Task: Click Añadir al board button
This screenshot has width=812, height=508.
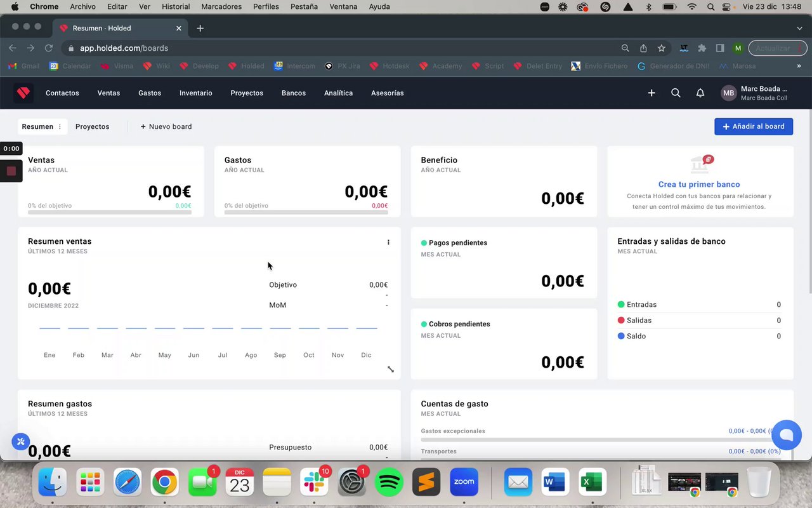Action: [754, 126]
